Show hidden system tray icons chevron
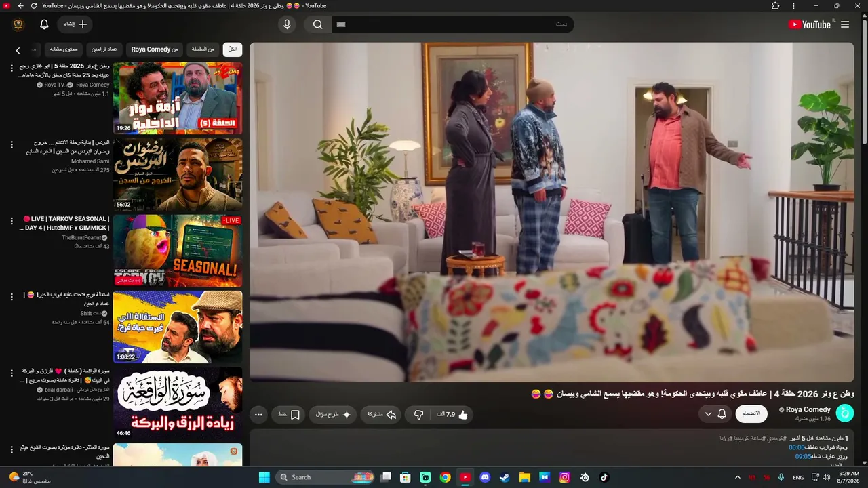Image resolution: width=868 pixels, height=488 pixels. pyautogui.click(x=738, y=477)
